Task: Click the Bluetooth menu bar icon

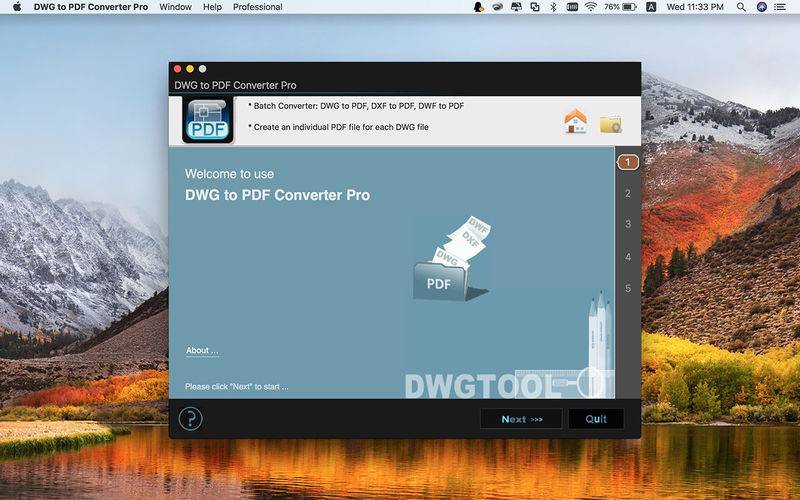Action: [554, 7]
